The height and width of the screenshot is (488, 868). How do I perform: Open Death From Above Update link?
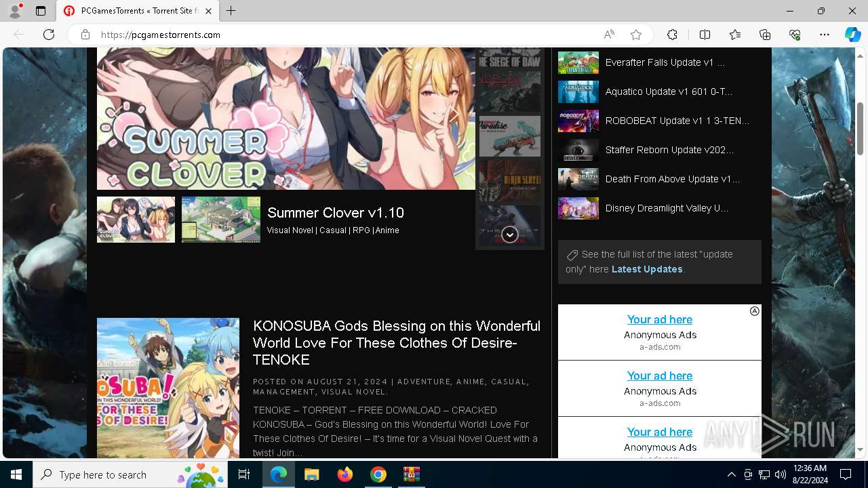[x=672, y=179]
